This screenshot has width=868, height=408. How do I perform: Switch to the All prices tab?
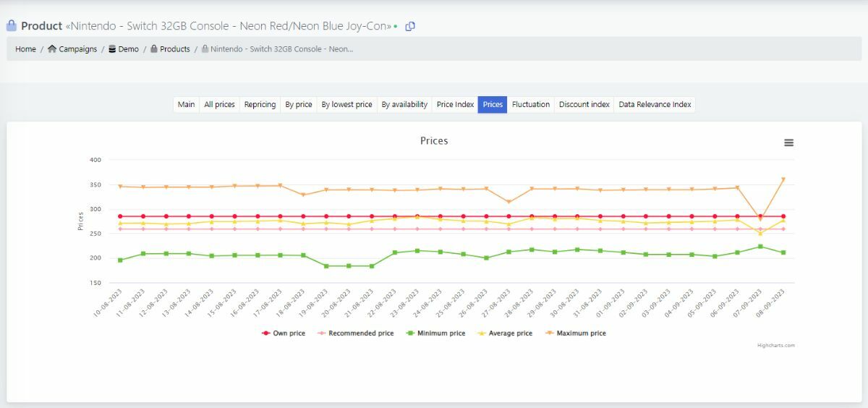(219, 105)
